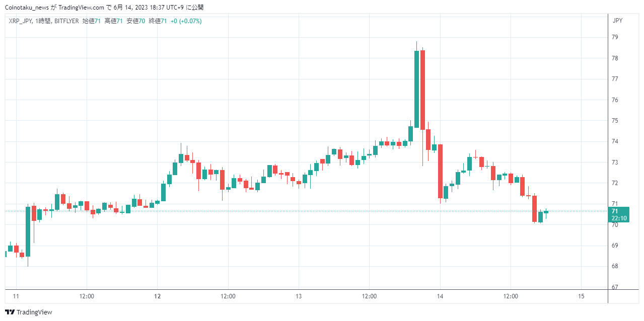Viewport: 644px width, 321px height.
Task: Click the 67 price level on axis
Action: tap(615, 287)
